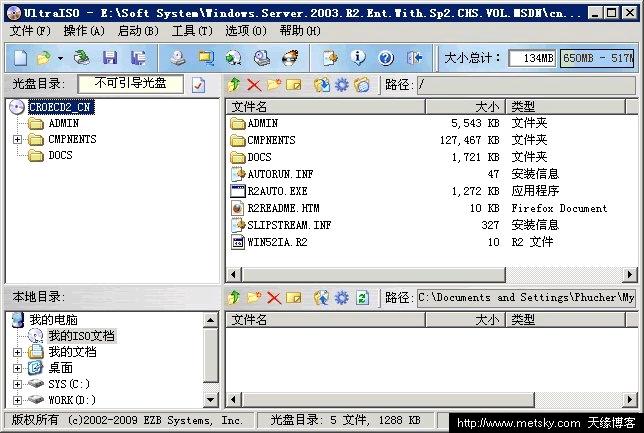This screenshot has width=644, height=433.
Task: Click the 大小 column header in image list
Action: [465, 107]
